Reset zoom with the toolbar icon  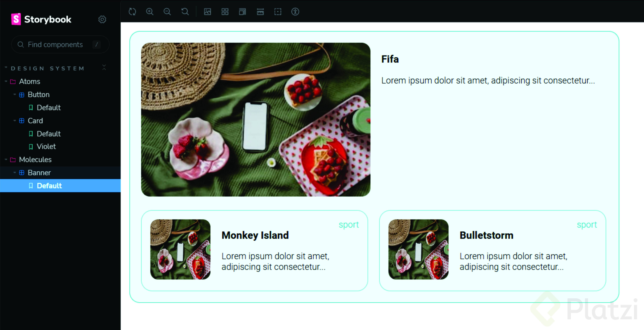pos(185,12)
